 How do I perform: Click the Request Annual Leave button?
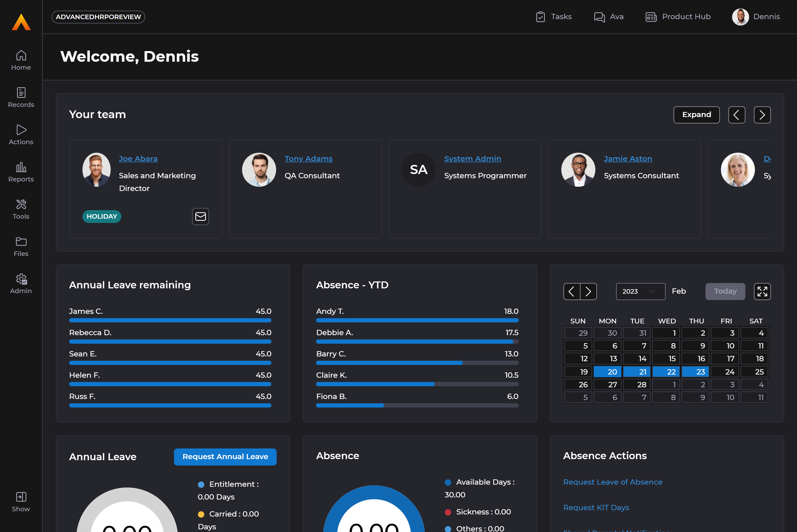[x=225, y=457]
